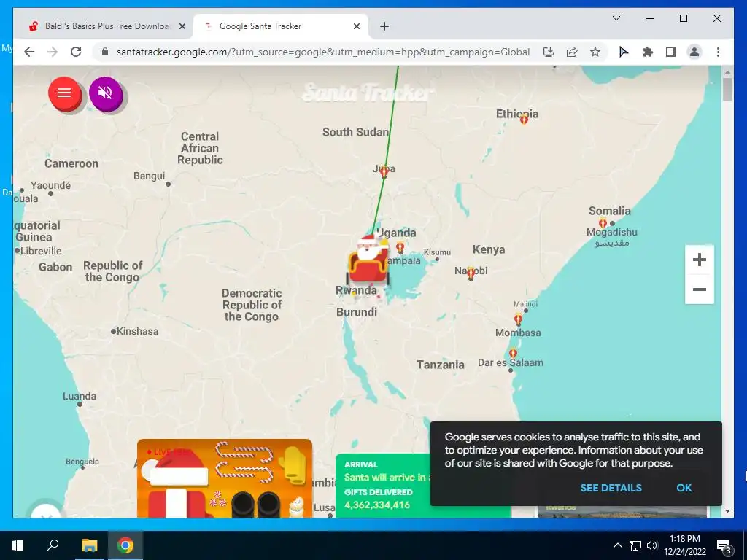Click the gift marker at Juba
The width and height of the screenshot is (747, 560).
tap(384, 172)
